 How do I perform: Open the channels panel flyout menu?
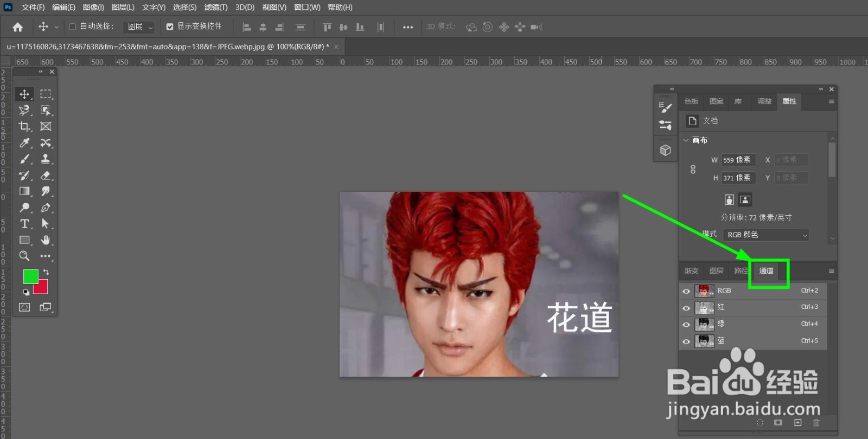tap(831, 271)
